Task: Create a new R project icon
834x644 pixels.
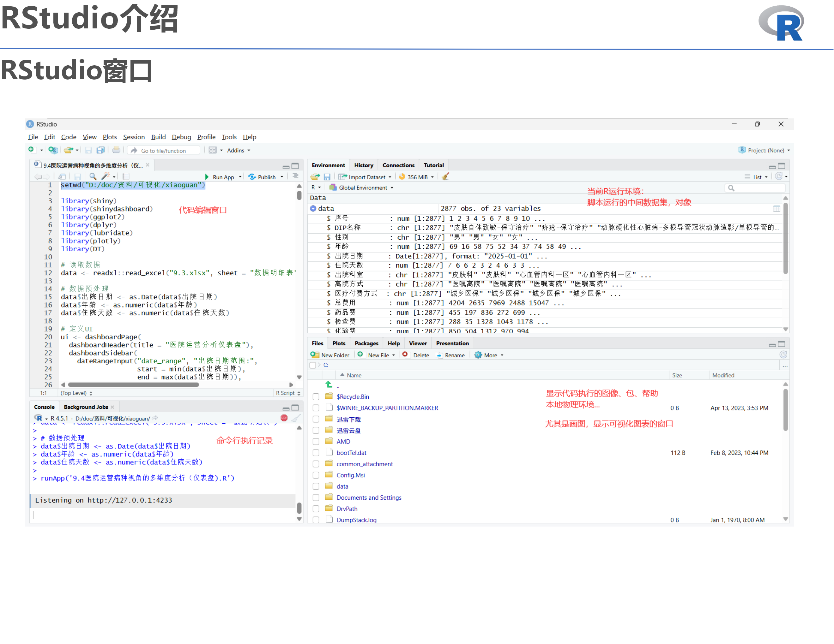Action: pos(53,150)
